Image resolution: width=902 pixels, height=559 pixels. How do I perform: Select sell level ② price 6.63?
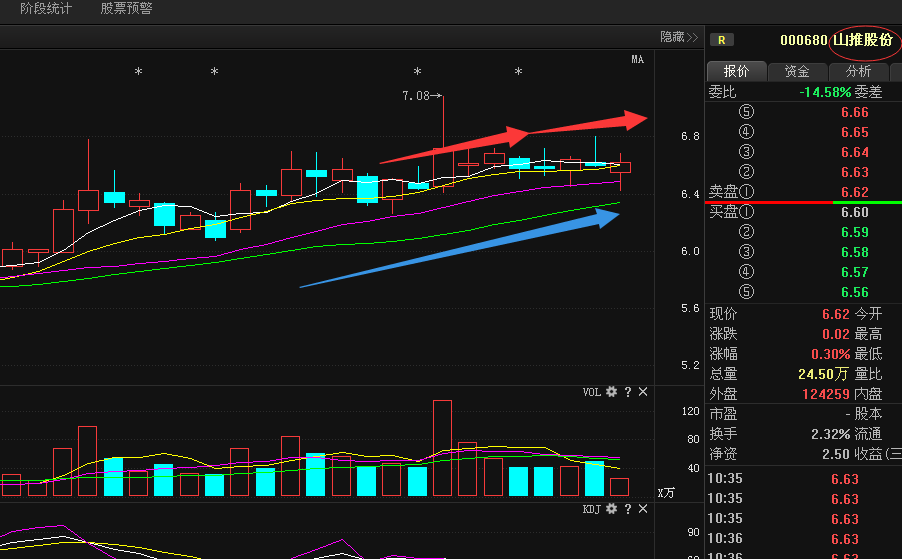(x=855, y=172)
